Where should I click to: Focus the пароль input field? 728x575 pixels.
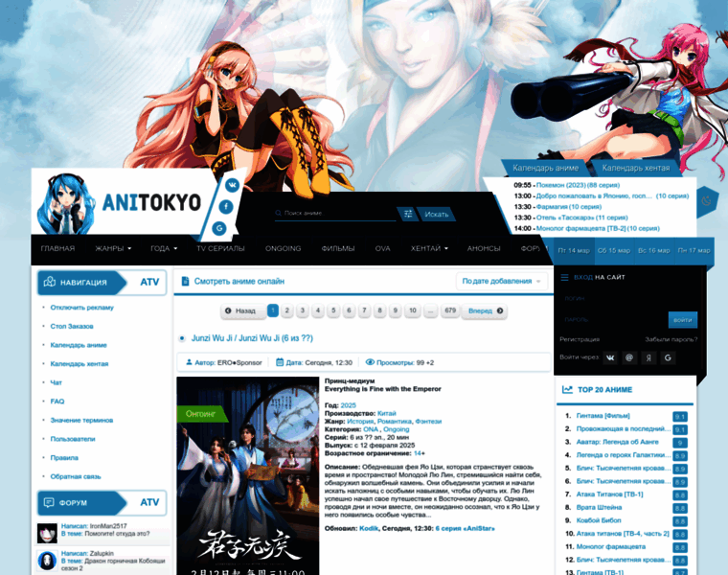click(x=614, y=319)
